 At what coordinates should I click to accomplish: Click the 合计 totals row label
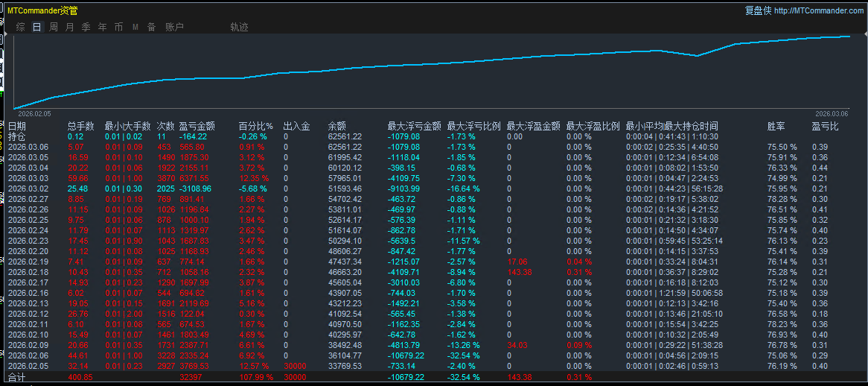16,377
